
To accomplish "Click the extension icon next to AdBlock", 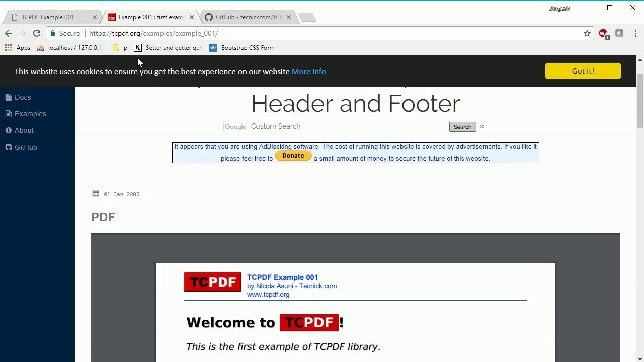I will (619, 33).
